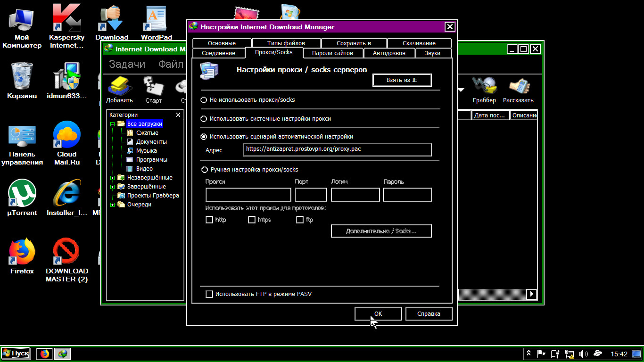Image resolution: width=644 pixels, height=362 pixels.
Task: Select 'Не использовать прокси/socks' radio button
Action: (204, 100)
